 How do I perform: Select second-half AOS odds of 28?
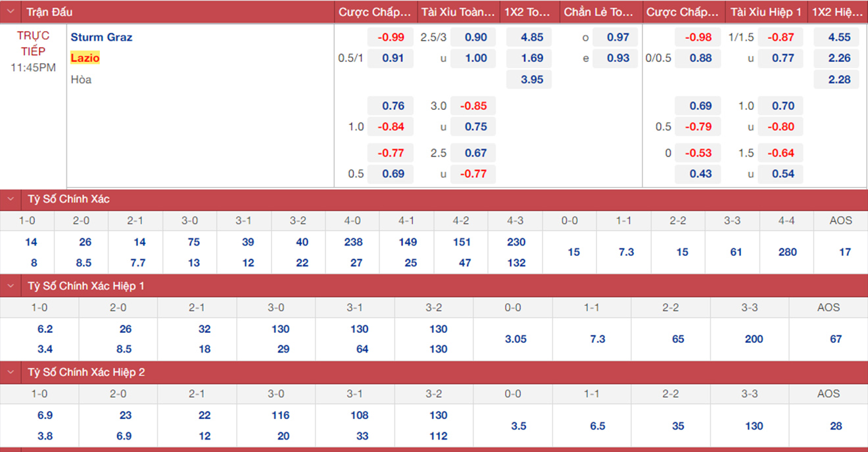[835, 426]
